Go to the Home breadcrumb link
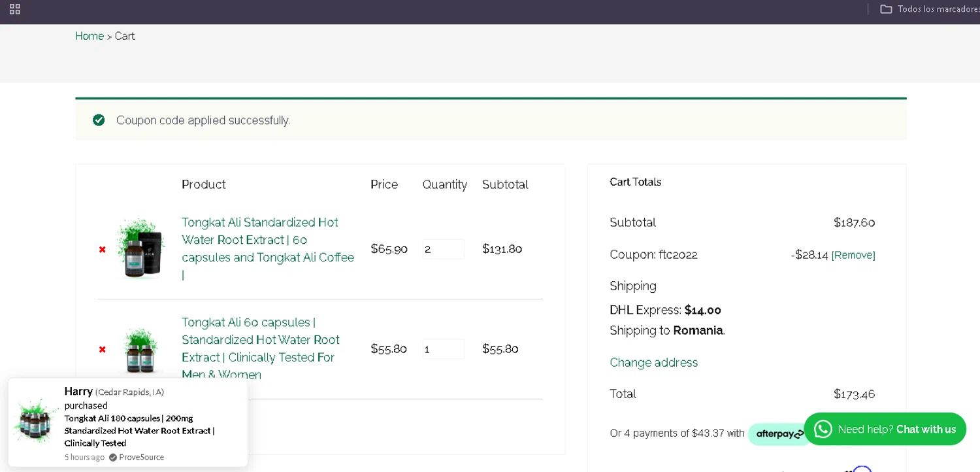 click(90, 36)
